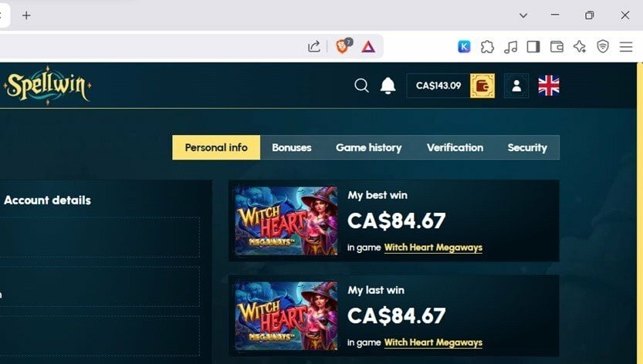643x364 pixels.
Task: Open the Brave VPN shield icon
Action: (602, 46)
